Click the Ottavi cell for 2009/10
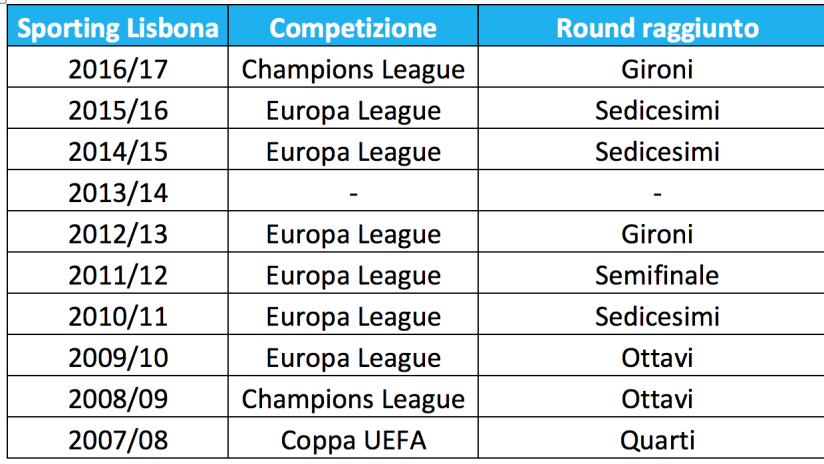The width and height of the screenshot is (824, 464). (x=652, y=355)
